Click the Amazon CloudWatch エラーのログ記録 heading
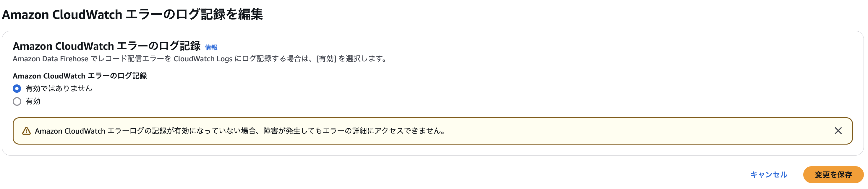The width and height of the screenshot is (868, 189). [x=107, y=46]
